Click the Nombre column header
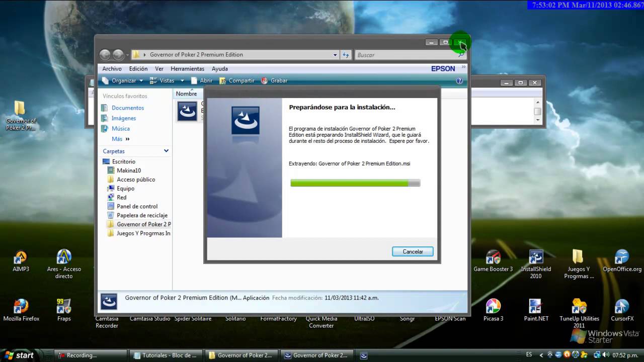Image resolution: width=644 pixels, height=362 pixels. coord(187,94)
